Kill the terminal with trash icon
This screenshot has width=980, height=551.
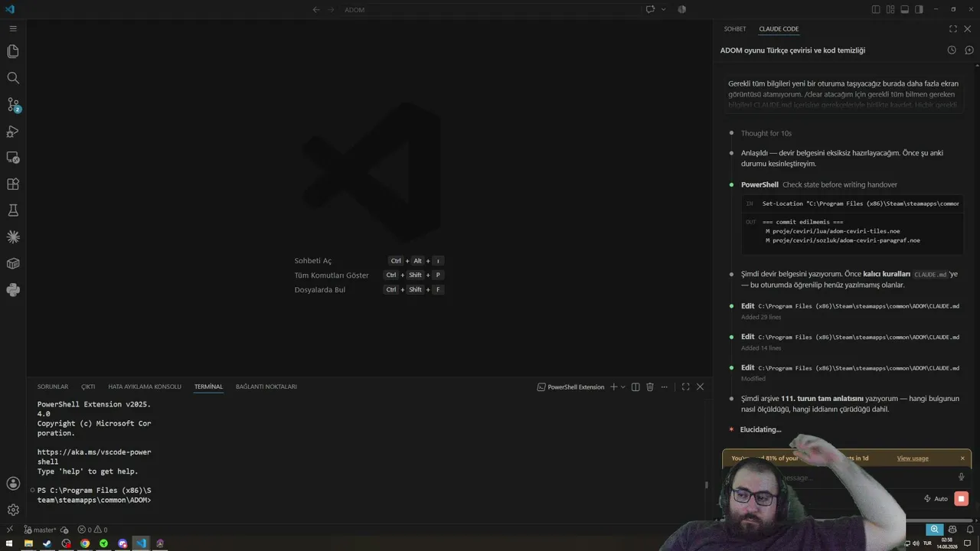(x=650, y=387)
